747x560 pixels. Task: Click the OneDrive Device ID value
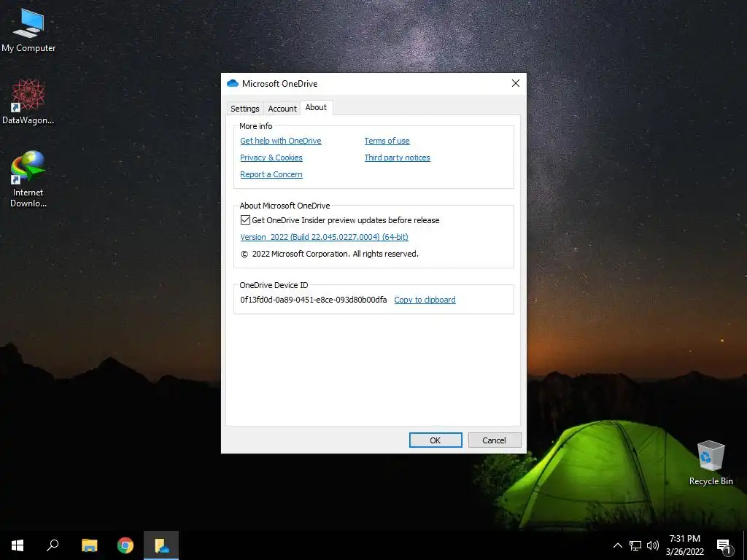(314, 300)
